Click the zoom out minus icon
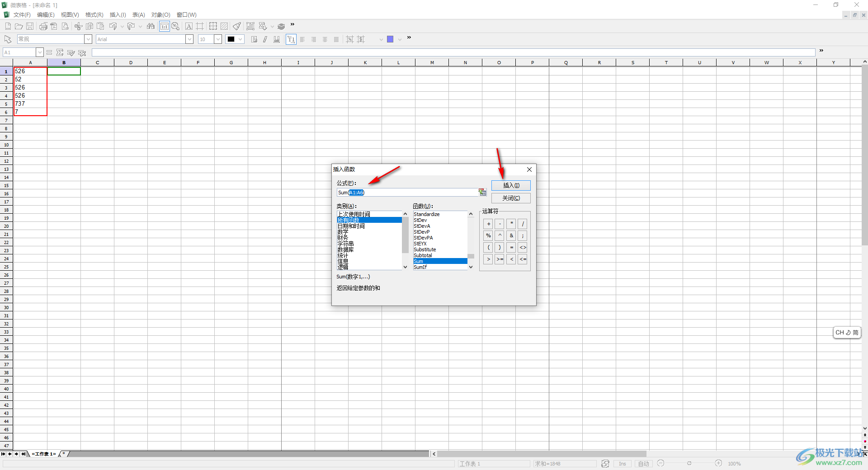 [661, 463]
